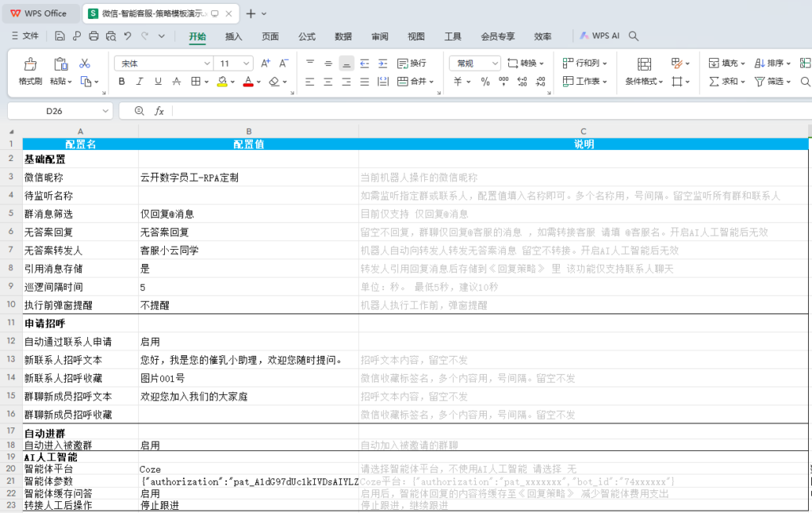Switch to the 公式 Formulas tab
This screenshot has height=513, width=812.
click(307, 36)
